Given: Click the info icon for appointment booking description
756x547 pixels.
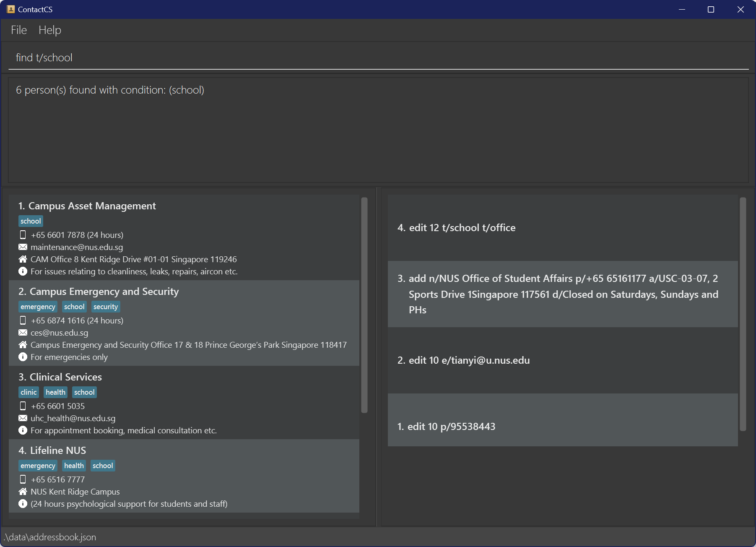Looking at the screenshot, I should [23, 430].
